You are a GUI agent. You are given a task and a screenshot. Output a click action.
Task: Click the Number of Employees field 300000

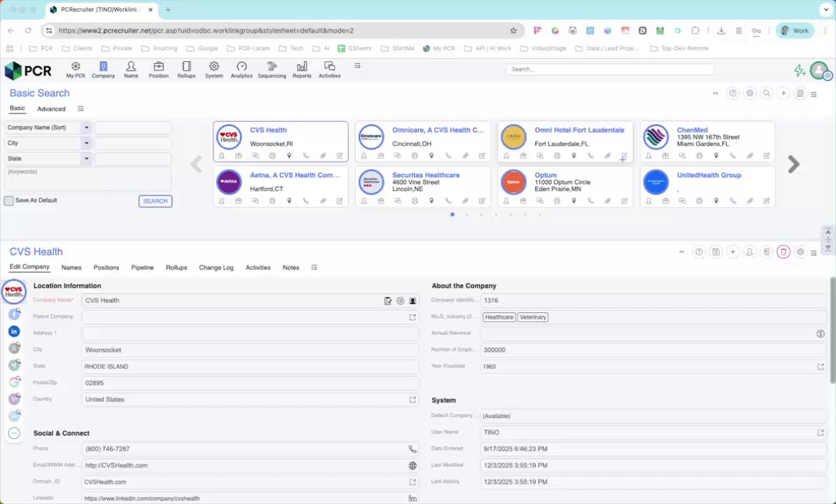point(654,350)
